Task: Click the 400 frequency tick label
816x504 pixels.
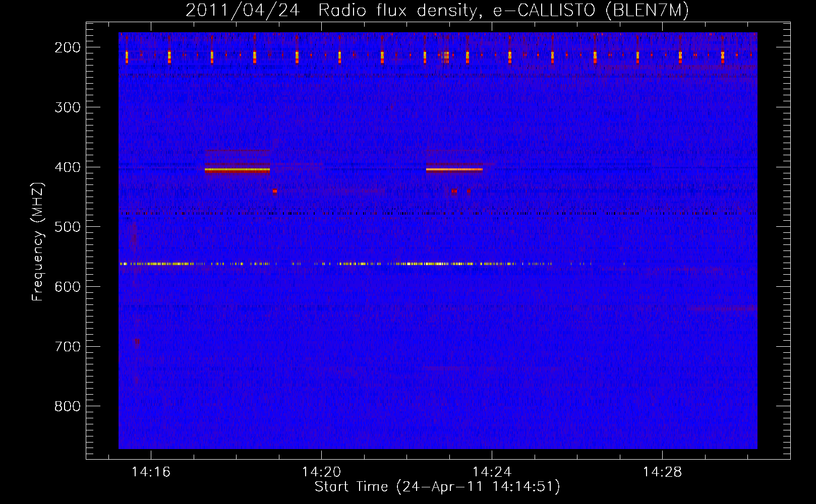Action: (x=68, y=167)
